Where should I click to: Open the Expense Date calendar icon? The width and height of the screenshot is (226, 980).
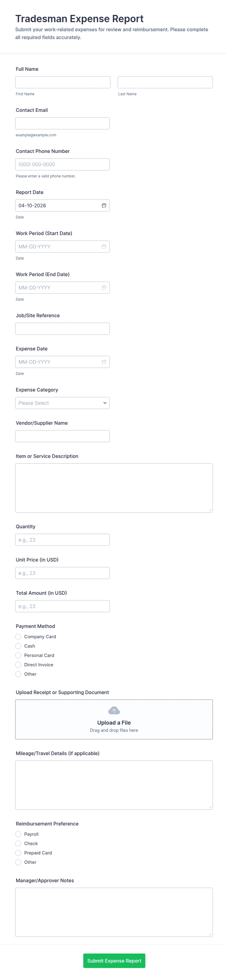[104, 362]
